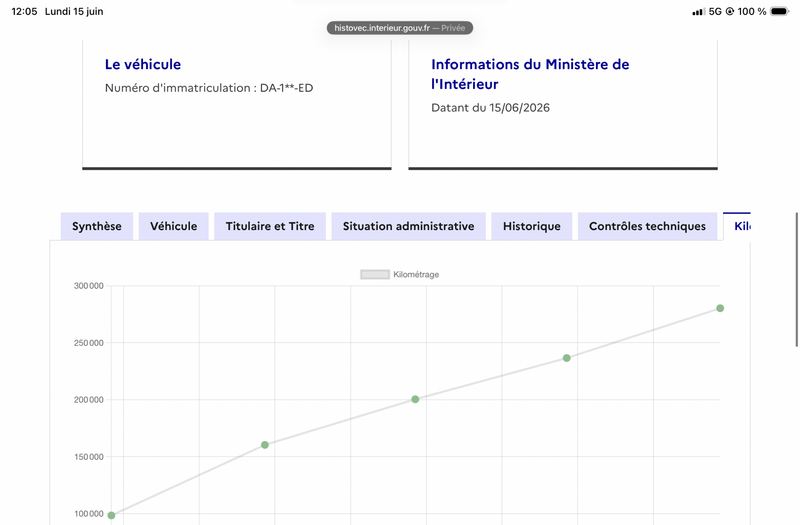This screenshot has height=525, width=800.
Task: Tap the orientation lock icon in status bar
Action: click(x=730, y=11)
